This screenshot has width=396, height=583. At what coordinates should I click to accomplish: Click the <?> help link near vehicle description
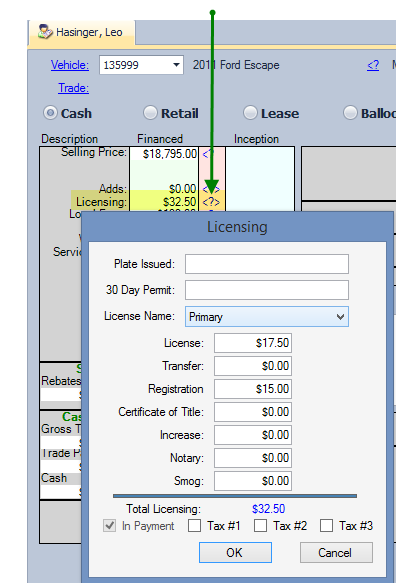pos(373,65)
